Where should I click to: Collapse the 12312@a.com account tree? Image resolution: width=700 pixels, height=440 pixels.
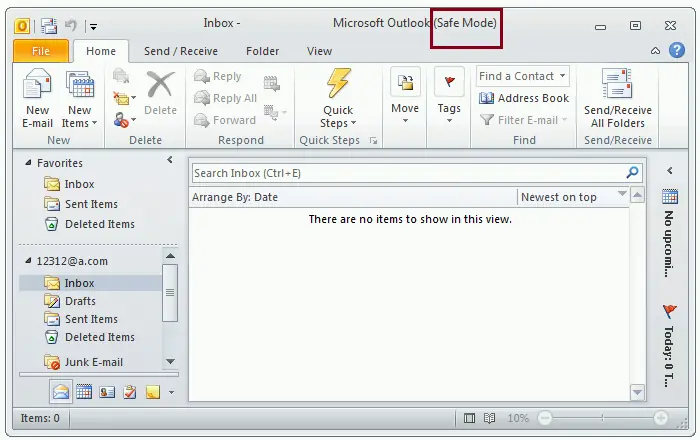click(x=28, y=261)
